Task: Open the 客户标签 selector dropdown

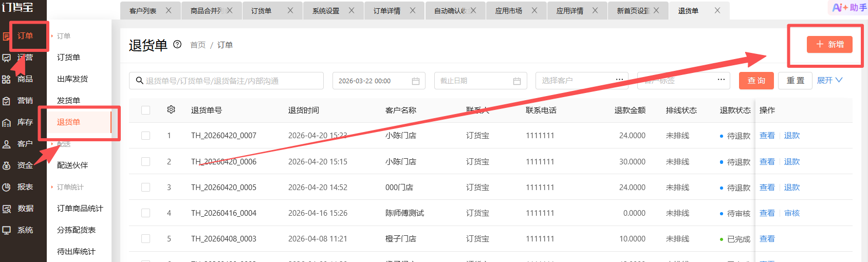Action: pyautogui.click(x=684, y=81)
